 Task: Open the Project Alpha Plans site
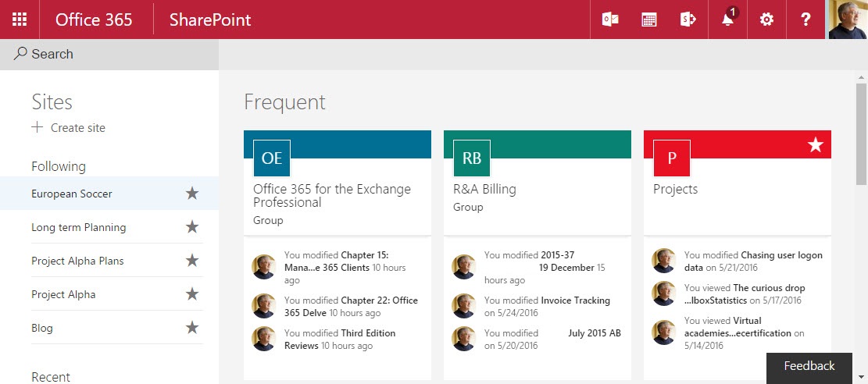[77, 261]
